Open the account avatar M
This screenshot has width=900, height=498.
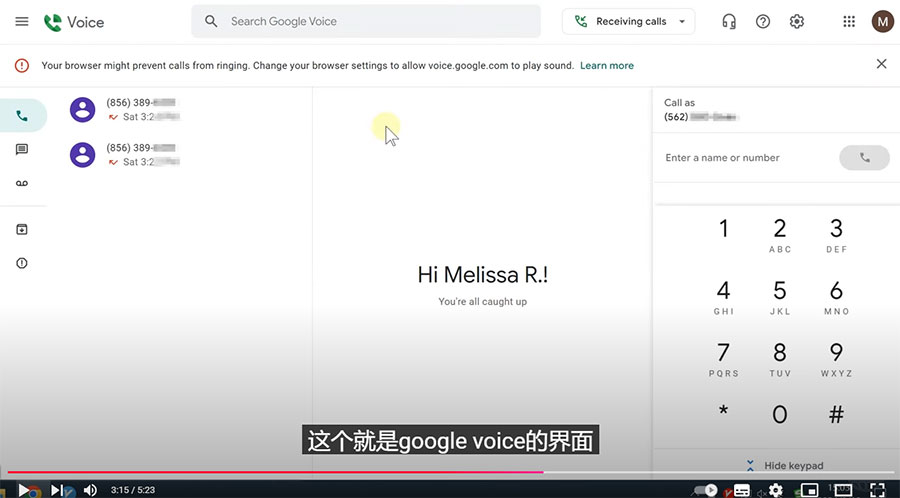pos(882,22)
